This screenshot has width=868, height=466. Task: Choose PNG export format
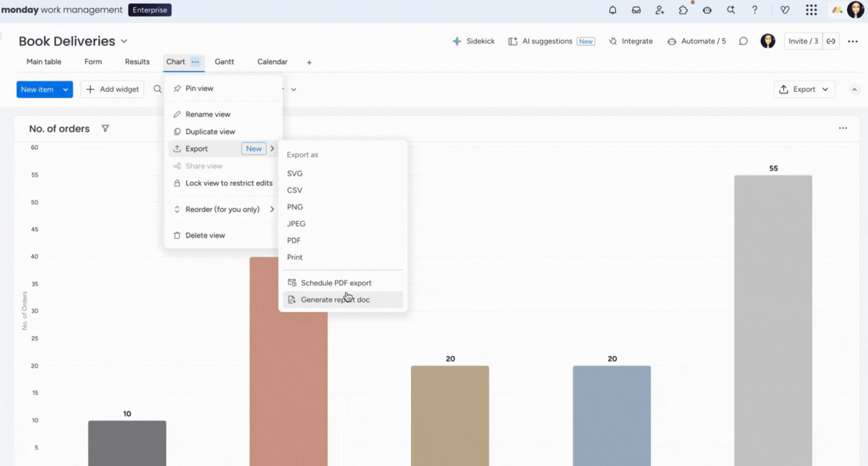[x=295, y=207]
